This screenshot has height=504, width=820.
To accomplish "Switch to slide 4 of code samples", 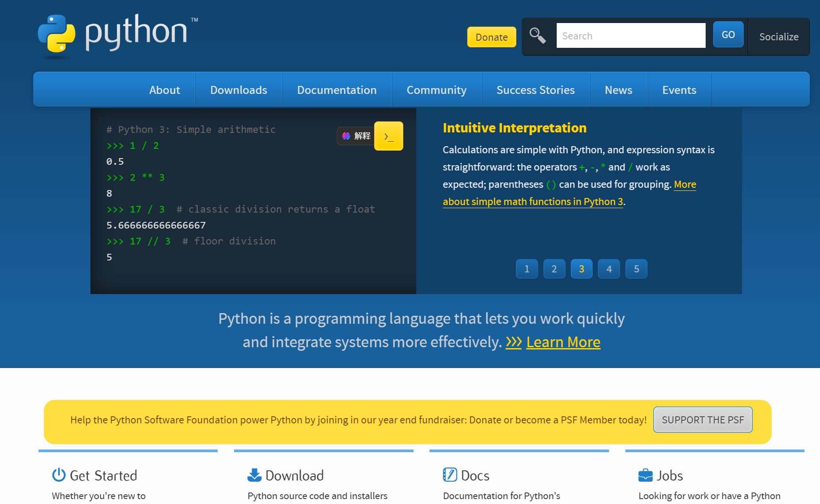I will (x=609, y=269).
